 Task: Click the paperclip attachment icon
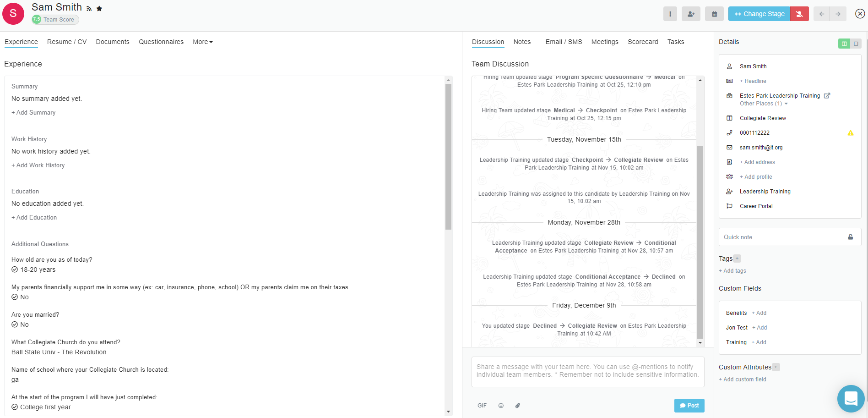pos(517,406)
